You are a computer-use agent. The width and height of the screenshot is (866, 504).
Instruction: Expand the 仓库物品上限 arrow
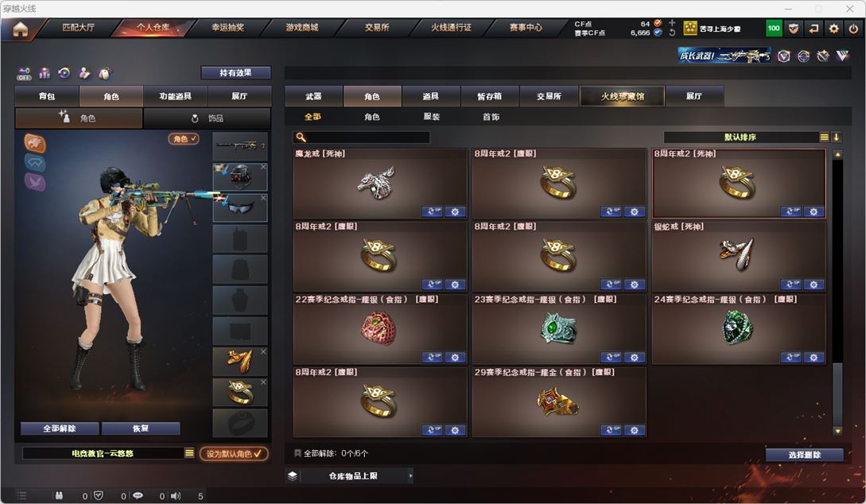click(410, 476)
